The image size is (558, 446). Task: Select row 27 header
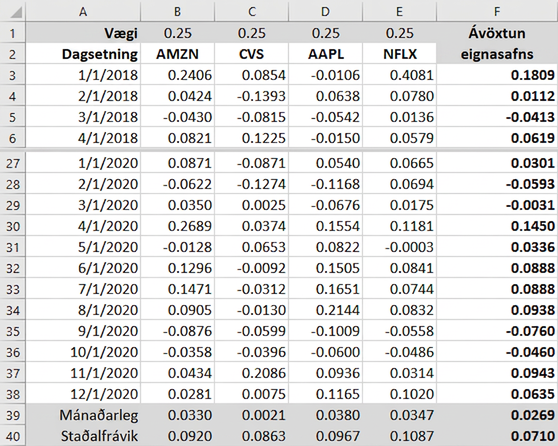click(13, 163)
